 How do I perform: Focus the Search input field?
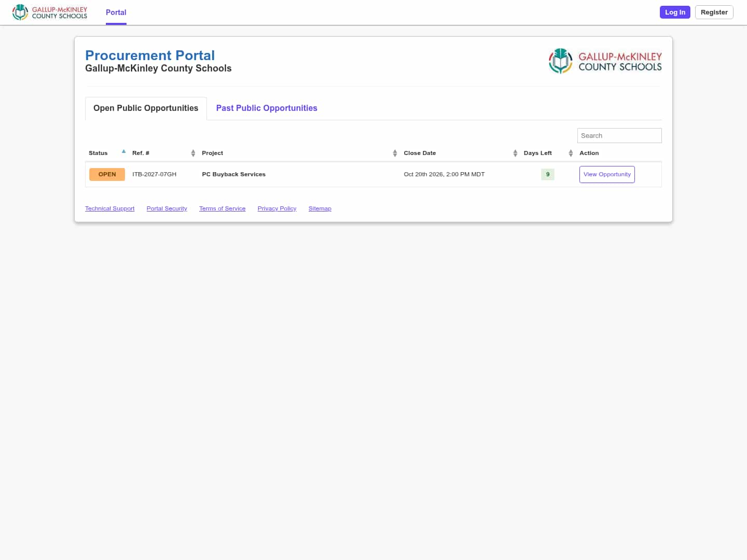(x=619, y=136)
